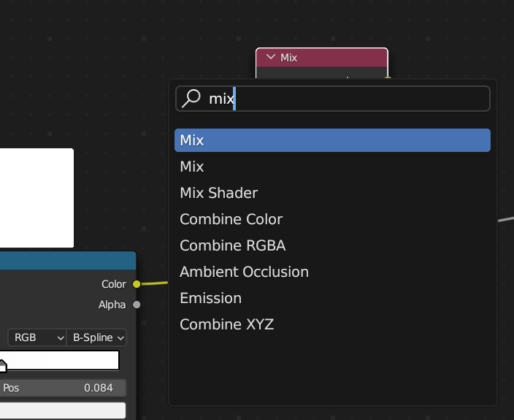Image resolution: width=514 pixels, height=420 pixels.
Task: Click the search field containing "mix"
Action: [333, 99]
